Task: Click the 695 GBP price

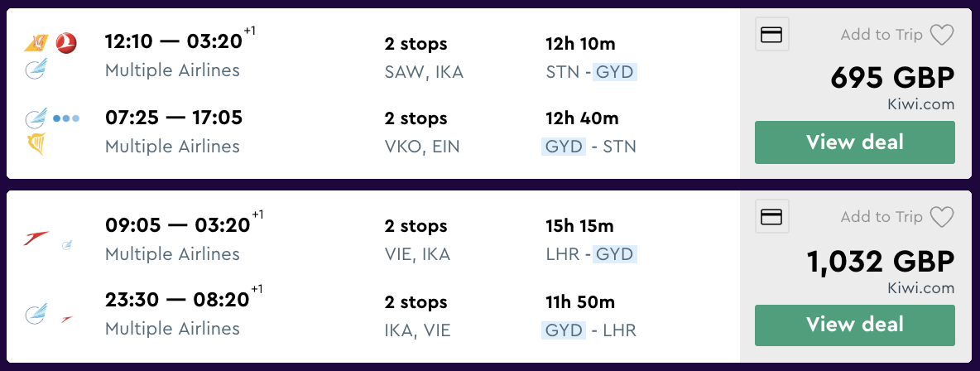Action: (x=892, y=79)
